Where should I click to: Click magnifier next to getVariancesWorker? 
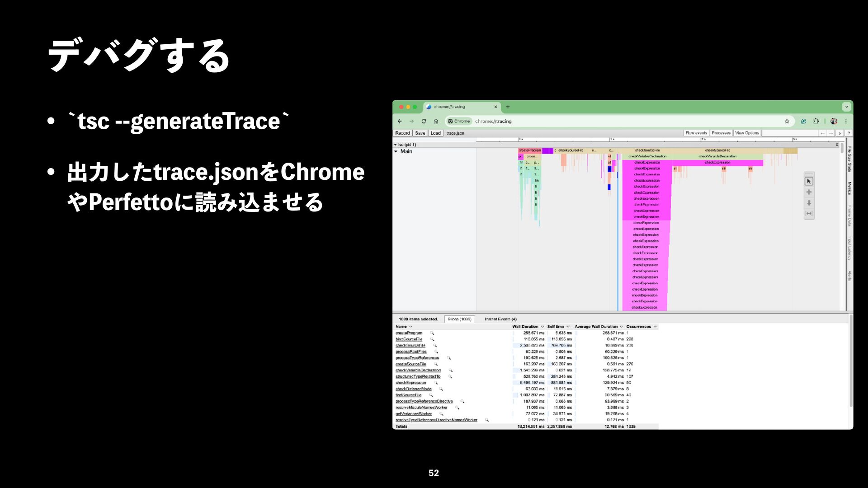click(441, 414)
